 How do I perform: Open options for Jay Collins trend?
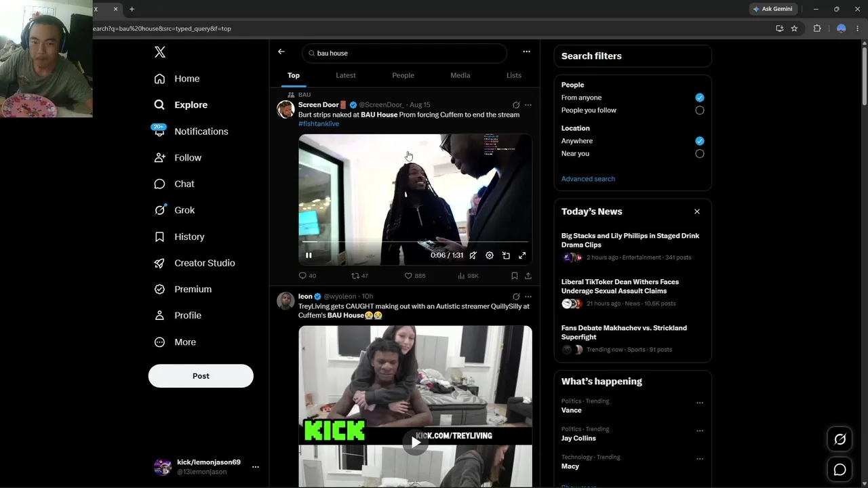tap(700, 431)
